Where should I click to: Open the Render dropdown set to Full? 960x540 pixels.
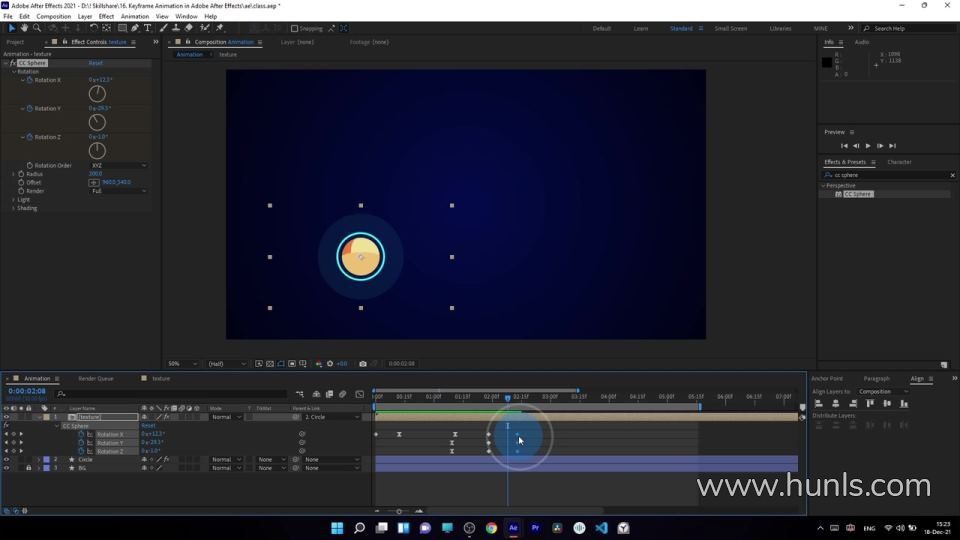pos(118,191)
